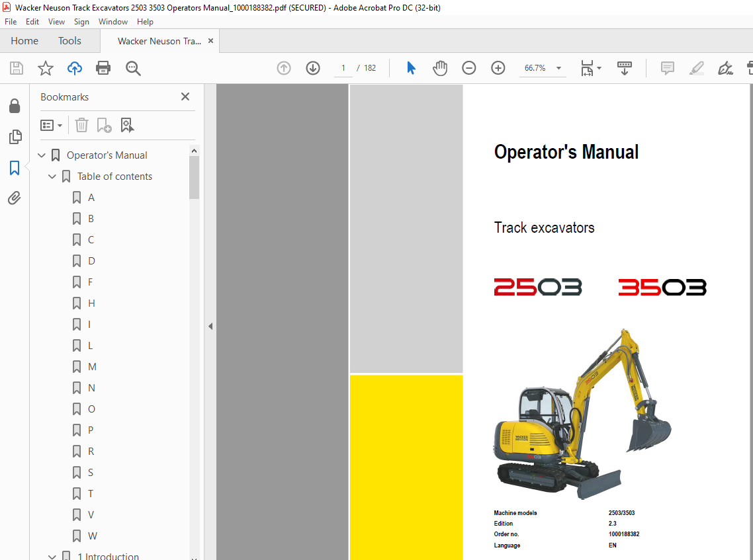Image resolution: width=753 pixels, height=560 pixels.
Task: Select the Operator's Manual bookmark
Action: pos(107,155)
